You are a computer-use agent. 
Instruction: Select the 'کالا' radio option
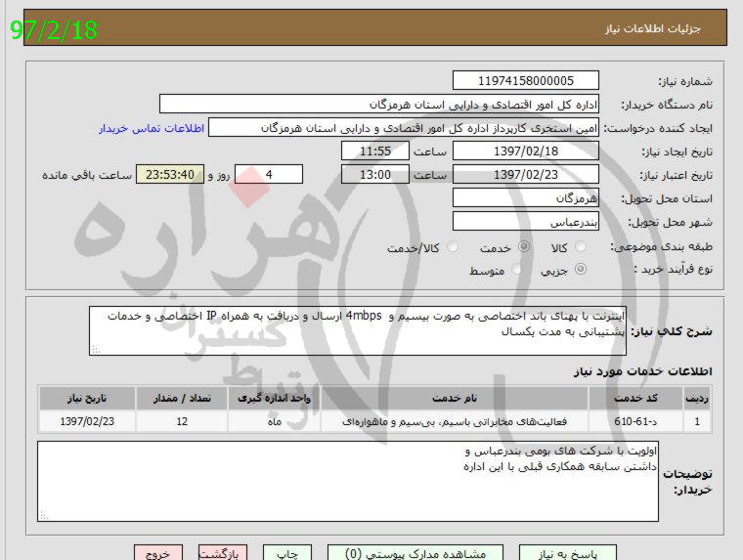pos(580,246)
